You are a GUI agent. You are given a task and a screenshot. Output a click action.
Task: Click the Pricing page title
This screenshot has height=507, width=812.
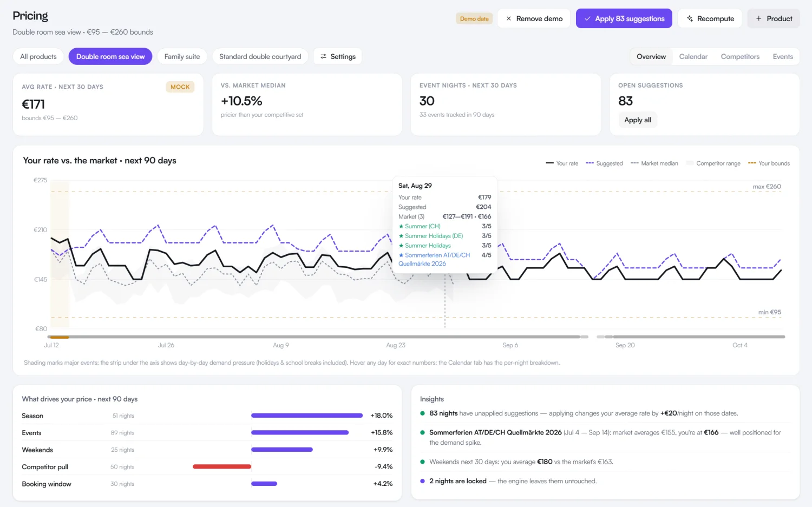[30, 16]
